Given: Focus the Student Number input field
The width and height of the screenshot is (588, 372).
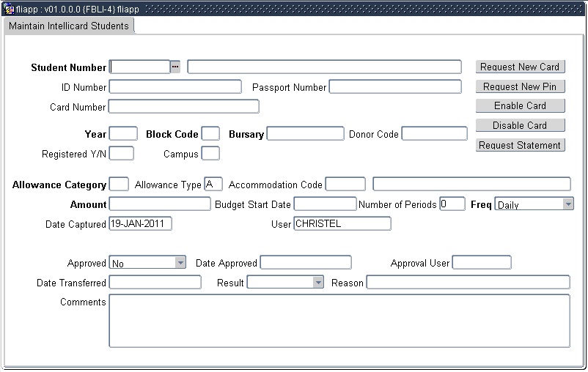Looking at the screenshot, I should 139,67.
